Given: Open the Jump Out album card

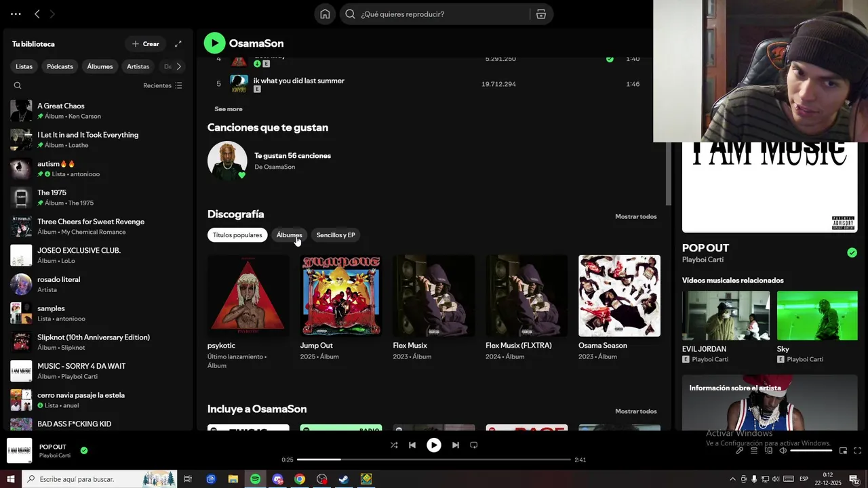Looking at the screenshot, I should [x=341, y=308].
